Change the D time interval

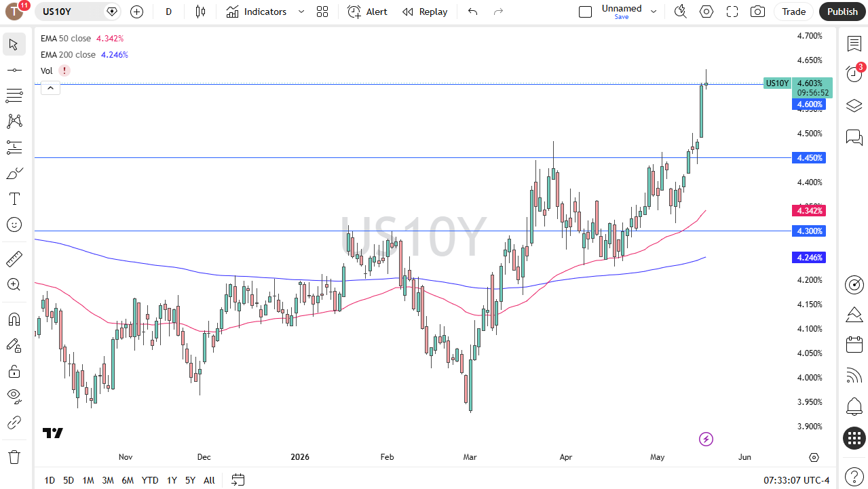tap(169, 12)
